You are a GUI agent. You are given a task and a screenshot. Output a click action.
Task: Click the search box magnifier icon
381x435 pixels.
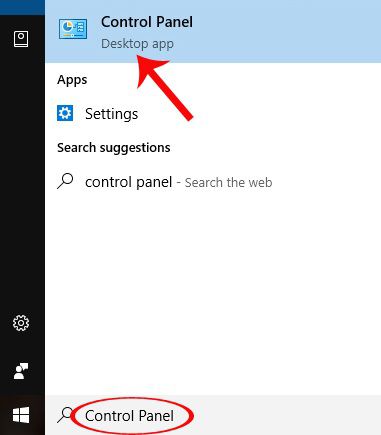tap(65, 415)
